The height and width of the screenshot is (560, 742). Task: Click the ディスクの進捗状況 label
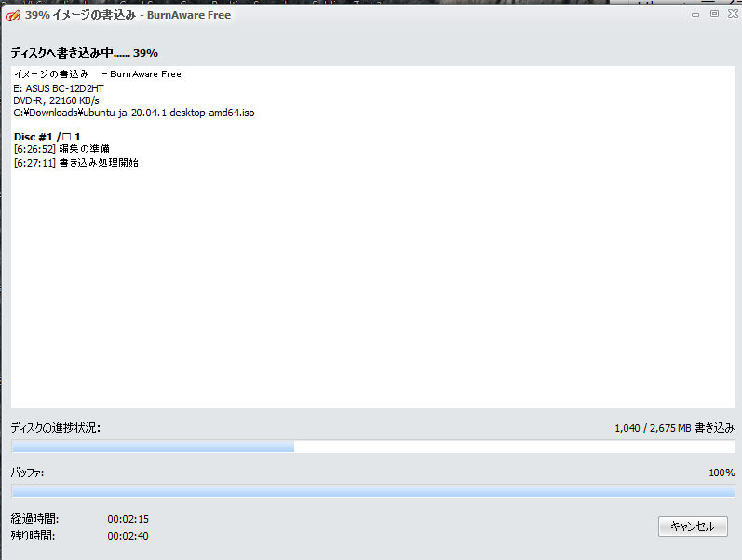coord(55,428)
